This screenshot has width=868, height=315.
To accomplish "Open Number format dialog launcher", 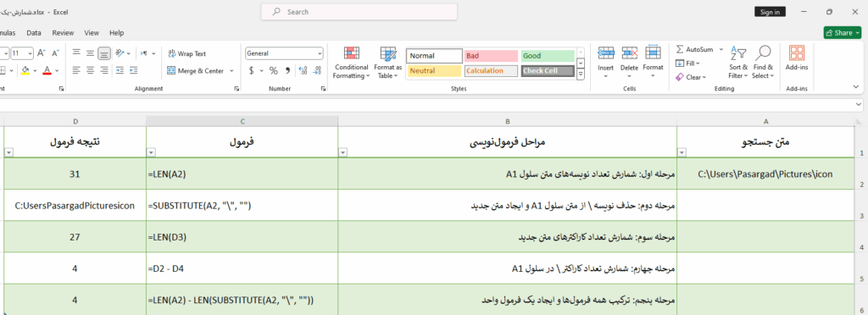I will 323,88.
